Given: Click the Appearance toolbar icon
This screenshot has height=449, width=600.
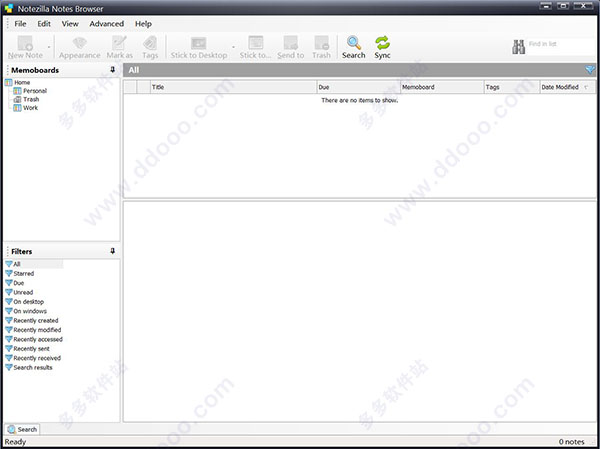Looking at the screenshot, I should click(80, 43).
